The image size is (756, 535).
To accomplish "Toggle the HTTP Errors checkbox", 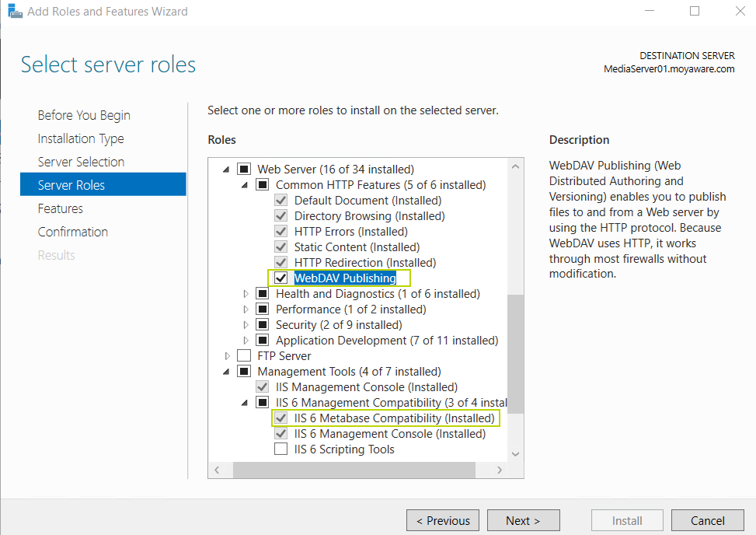I will click(280, 232).
